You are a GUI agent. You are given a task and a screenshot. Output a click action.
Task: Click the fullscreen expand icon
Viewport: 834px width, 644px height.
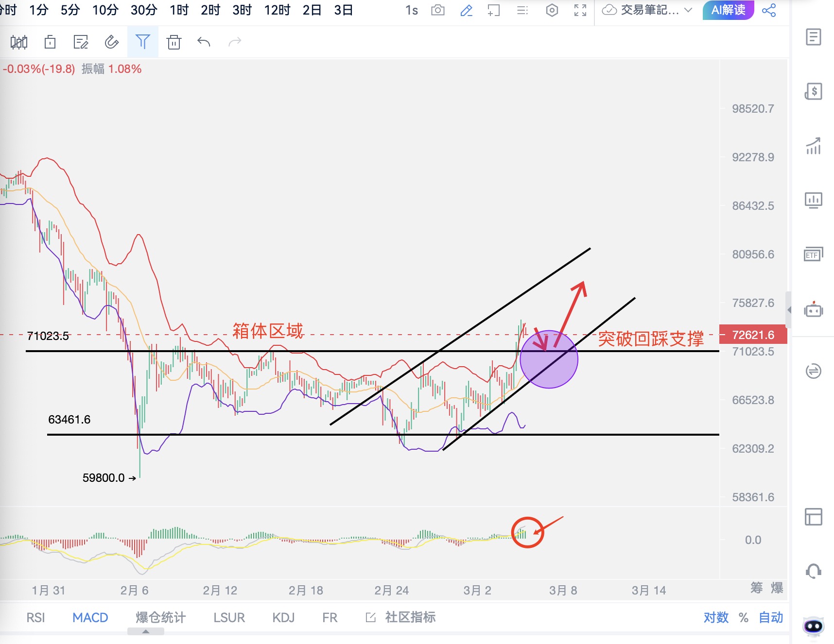tap(580, 10)
